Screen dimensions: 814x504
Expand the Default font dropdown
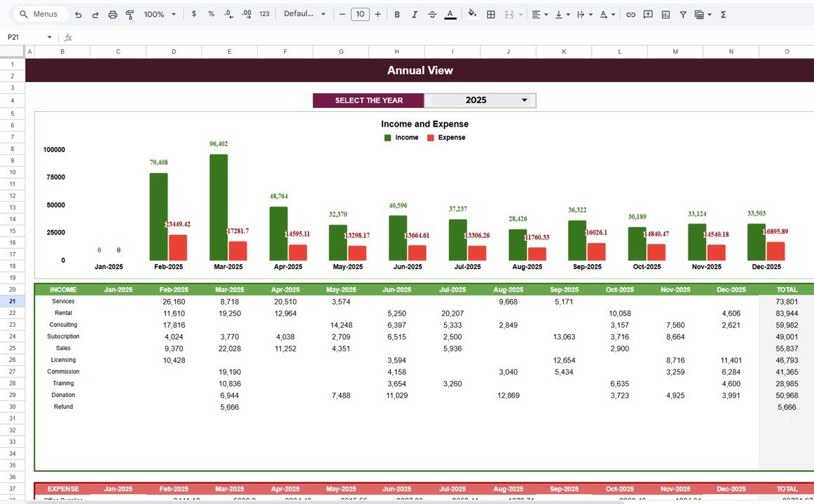(305, 14)
